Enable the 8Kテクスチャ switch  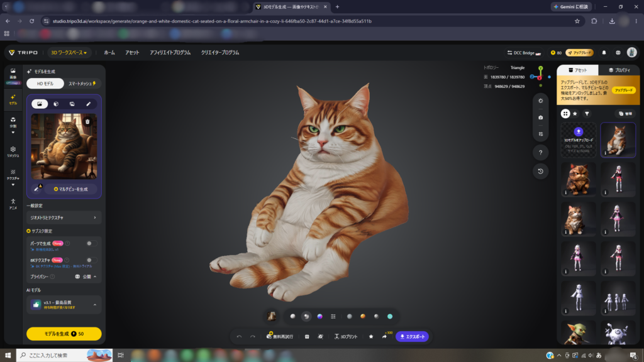[x=92, y=260]
